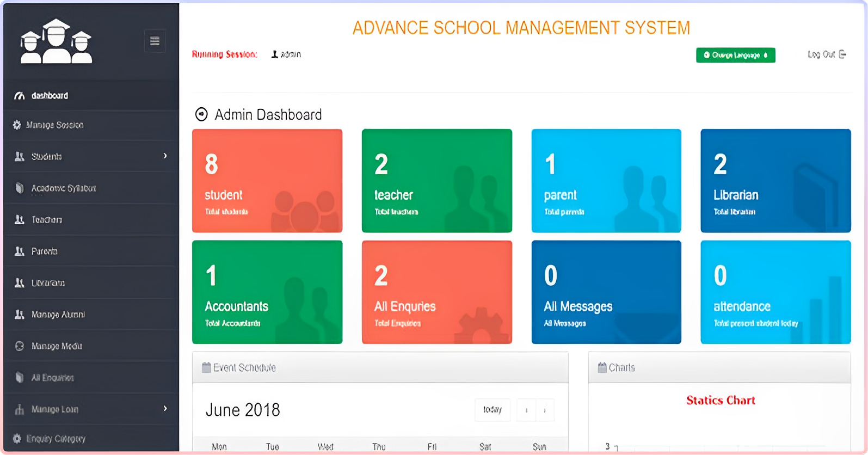Click the Academic Syllabus icon
Viewport: 868px width, 455px height.
click(20, 188)
